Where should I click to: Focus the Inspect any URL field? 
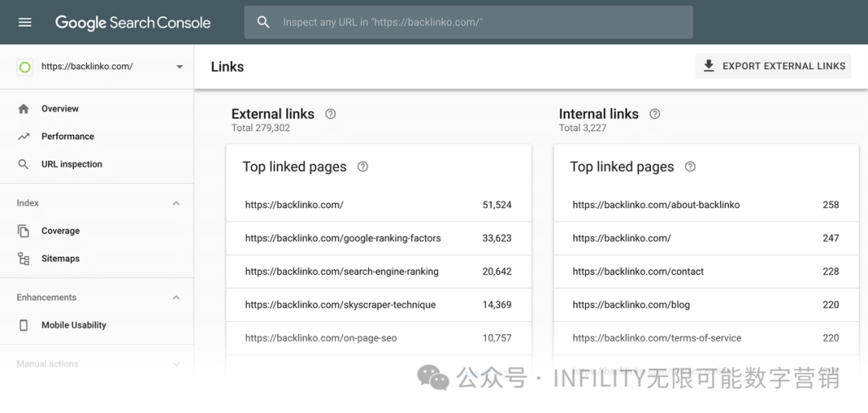pos(469,22)
